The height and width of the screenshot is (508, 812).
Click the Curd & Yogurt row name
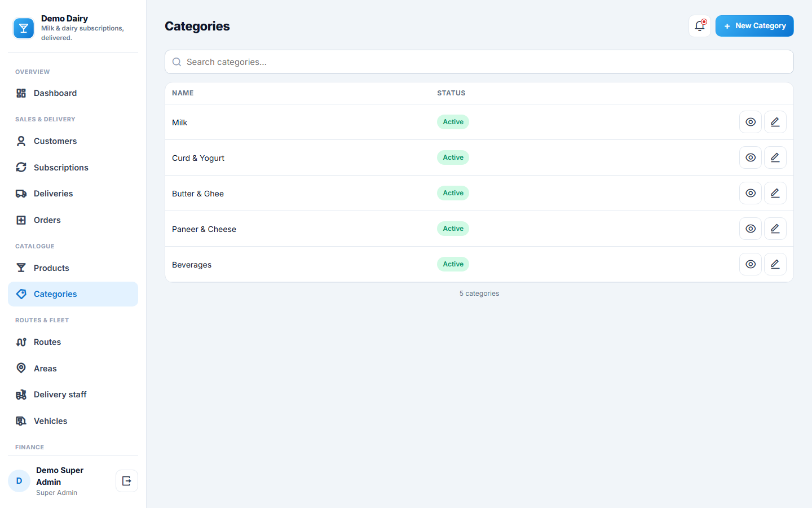198,158
